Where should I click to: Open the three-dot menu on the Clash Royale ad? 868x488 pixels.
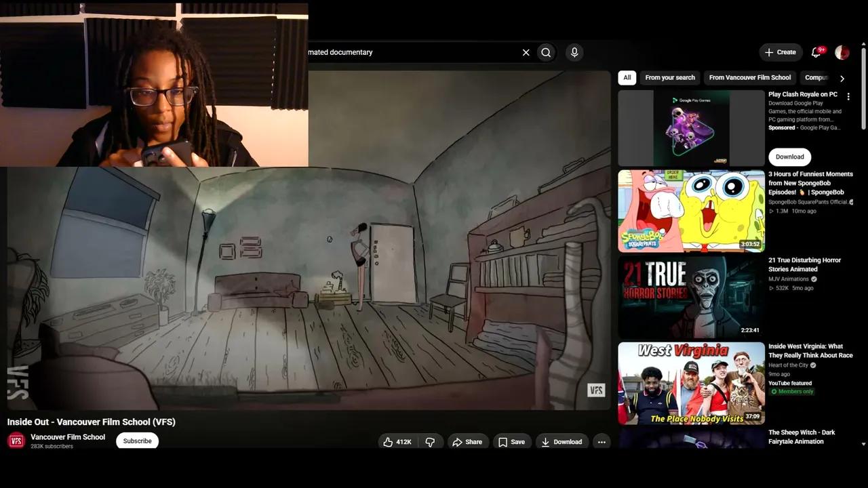click(848, 97)
